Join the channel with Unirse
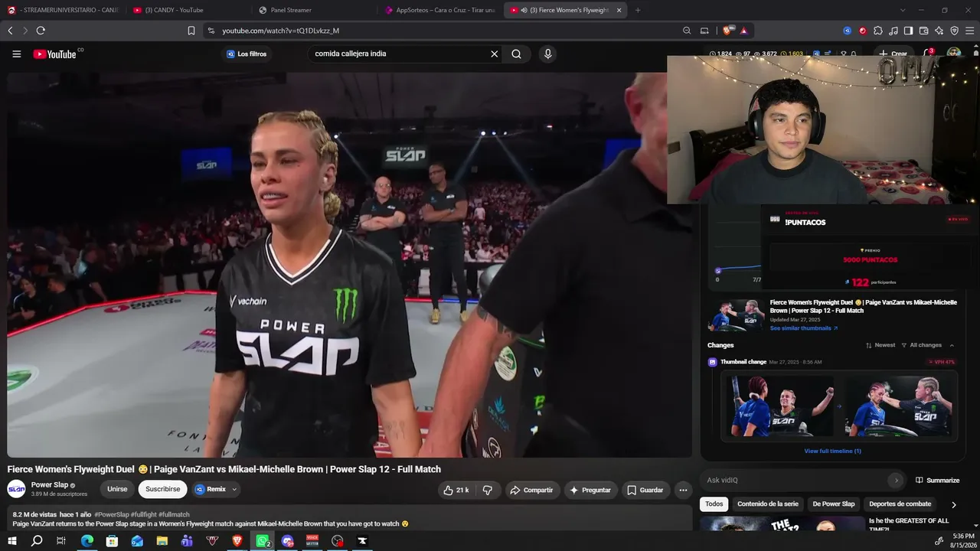 117,490
